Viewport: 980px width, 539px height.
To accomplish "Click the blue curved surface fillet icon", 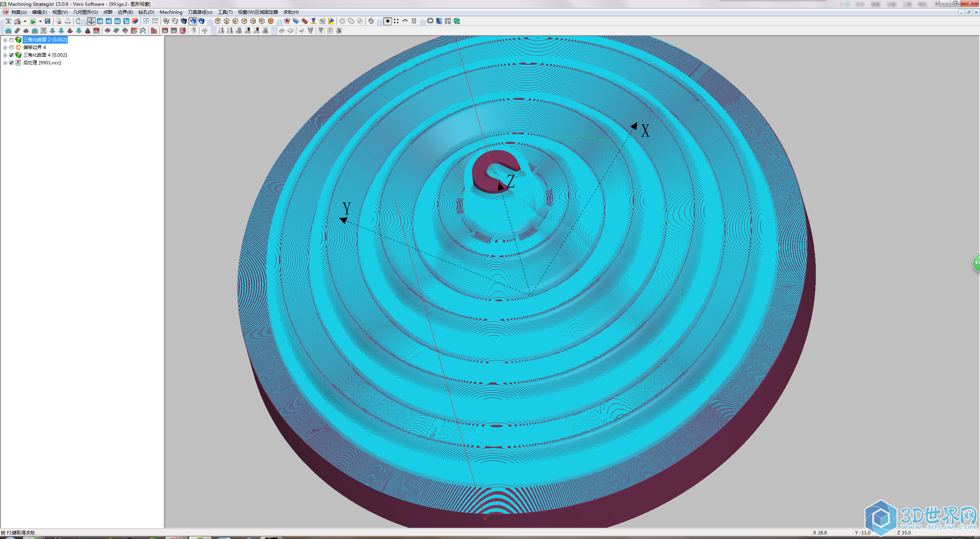I will (x=439, y=21).
